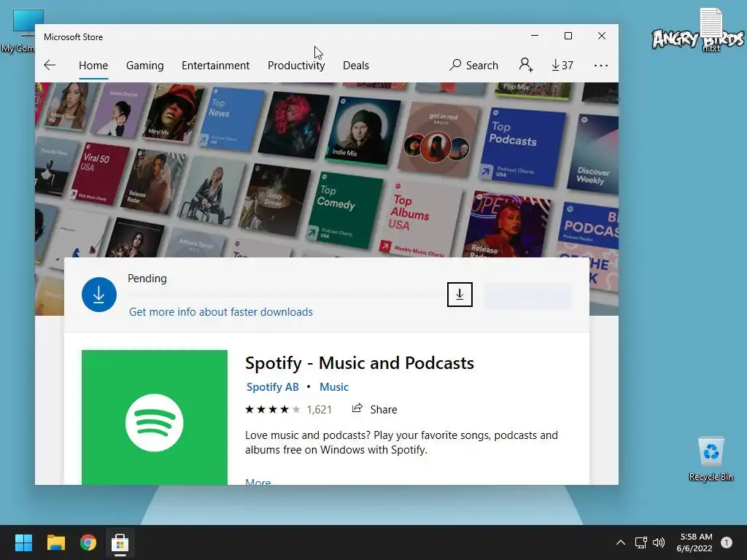Switch to the Gaming tab
Image resolution: width=747 pixels, height=560 pixels.
click(x=145, y=65)
